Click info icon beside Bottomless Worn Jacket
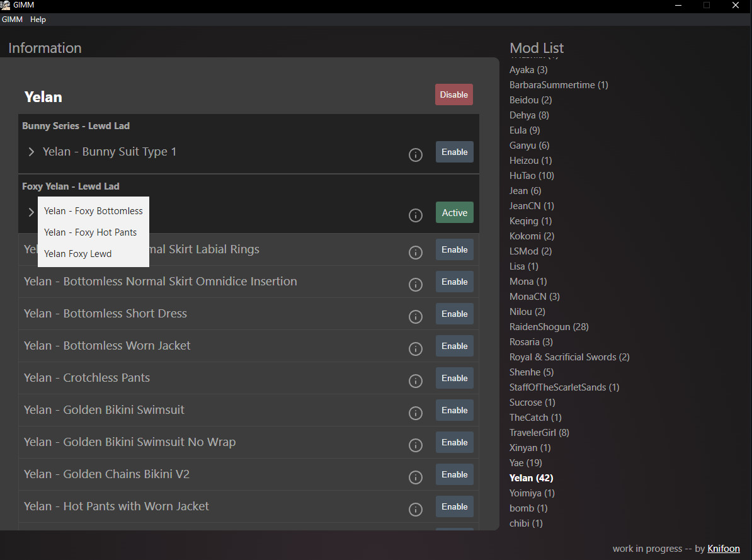Image resolution: width=752 pixels, height=560 pixels. click(x=416, y=349)
